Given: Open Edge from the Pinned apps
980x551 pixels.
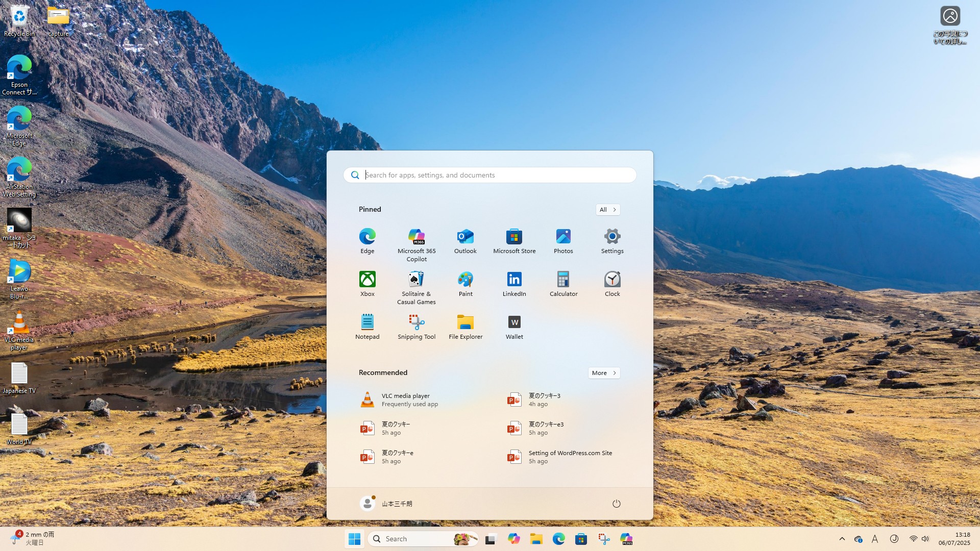Looking at the screenshot, I should [x=367, y=241].
